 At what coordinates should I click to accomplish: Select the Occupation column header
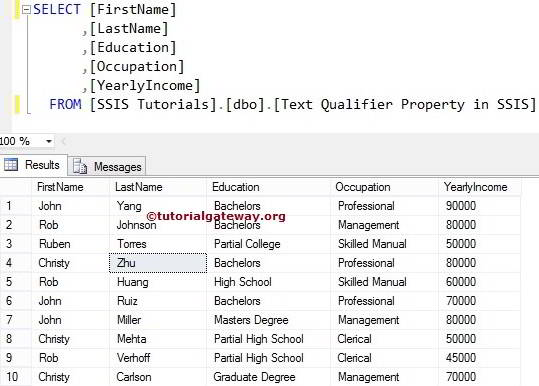384,187
